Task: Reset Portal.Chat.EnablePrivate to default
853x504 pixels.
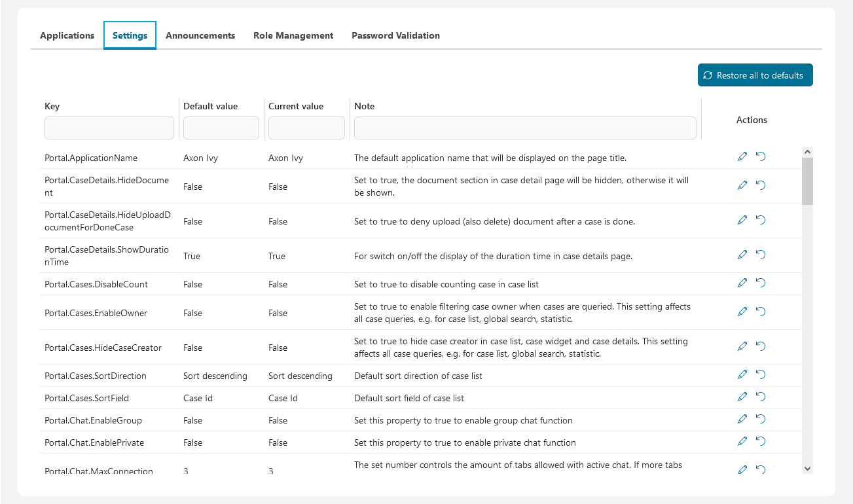Action: 761,441
